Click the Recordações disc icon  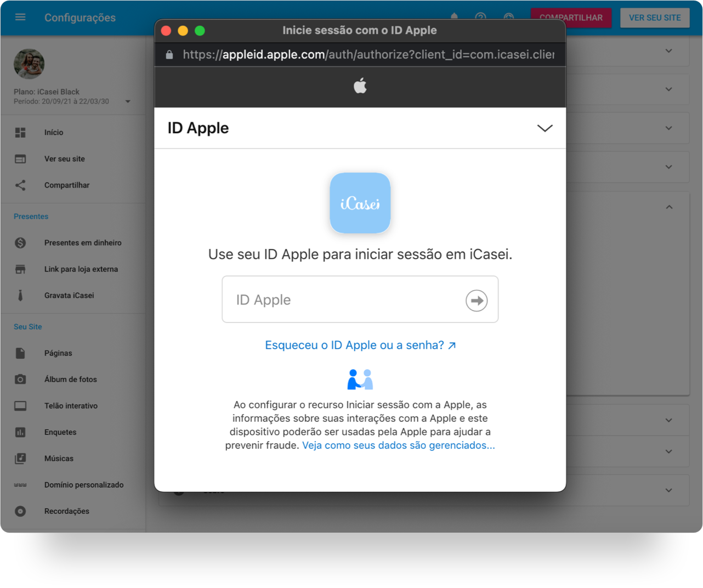pos(20,511)
